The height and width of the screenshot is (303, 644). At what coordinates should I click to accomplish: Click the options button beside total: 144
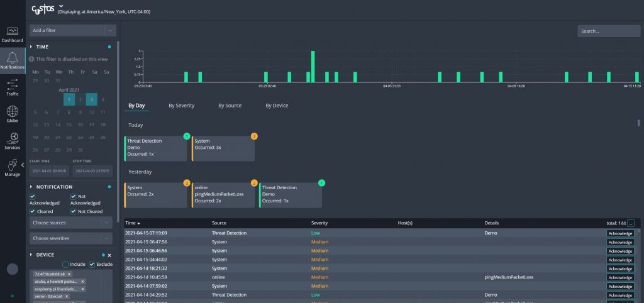pyautogui.click(x=631, y=223)
